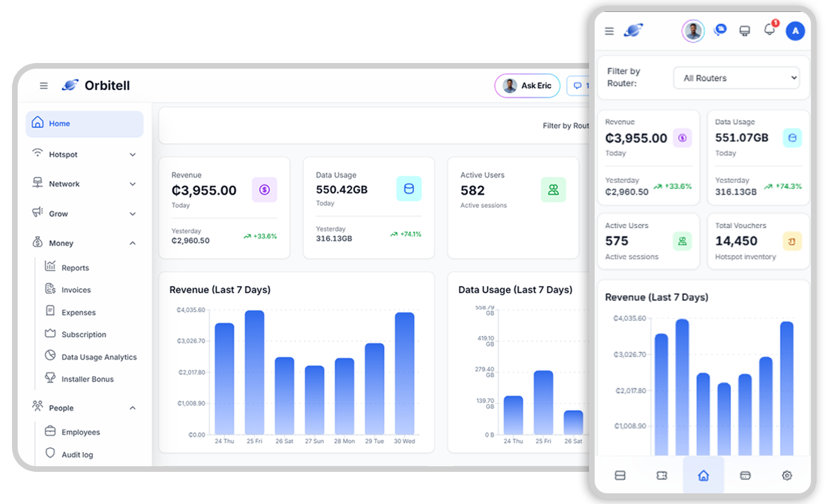Open the chat bubble icon in the mobile header
The height and width of the screenshot is (504, 833).
(x=720, y=30)
